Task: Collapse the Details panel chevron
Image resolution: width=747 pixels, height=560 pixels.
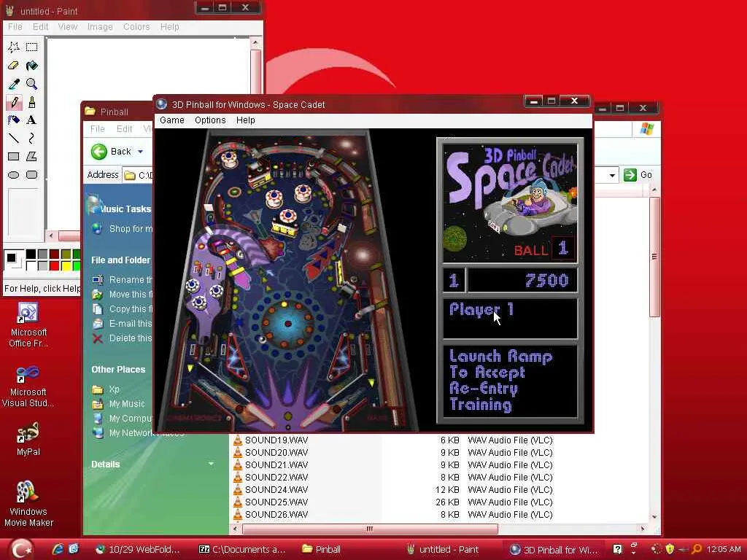Action: (211, 464)
